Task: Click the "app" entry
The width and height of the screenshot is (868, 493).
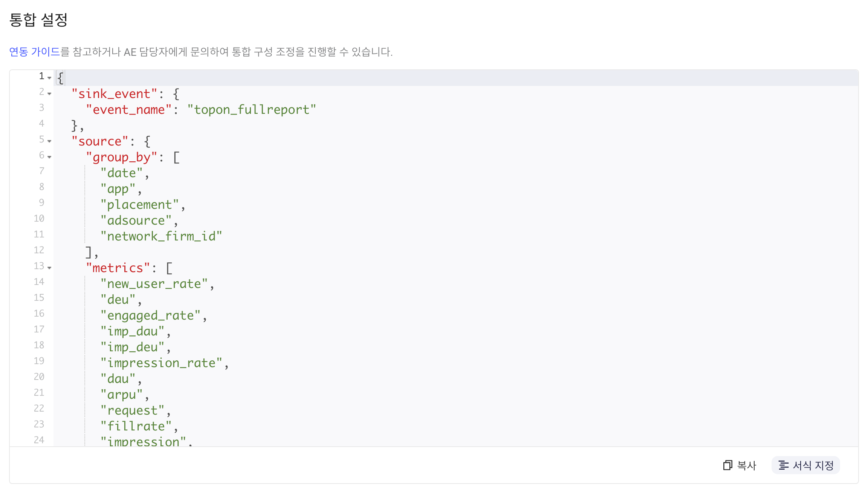Action: tap(118, 189)
